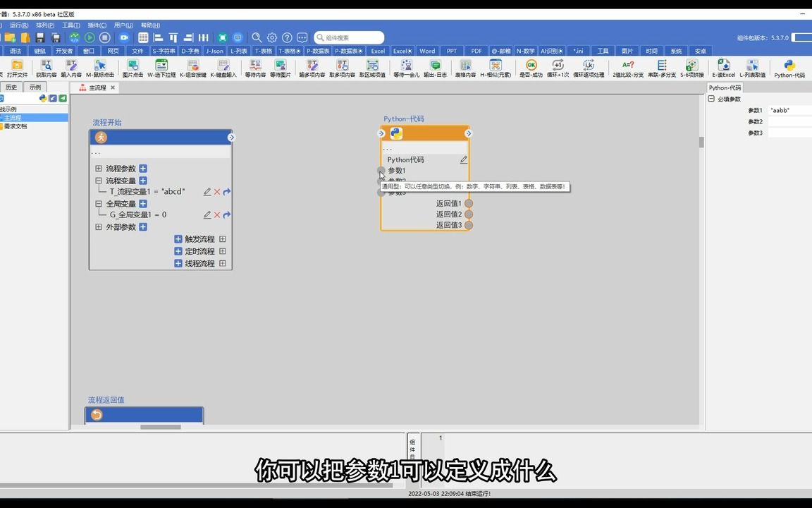The width and height of the screenshot is (812, 508).
Task: Select the 循环+1次 component icon
Action: tap(557, 67)
